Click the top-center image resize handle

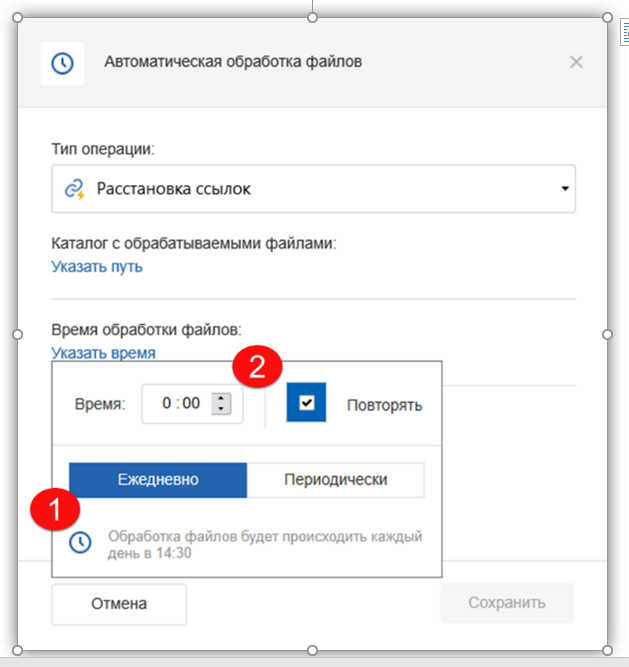tap(312, 18)
